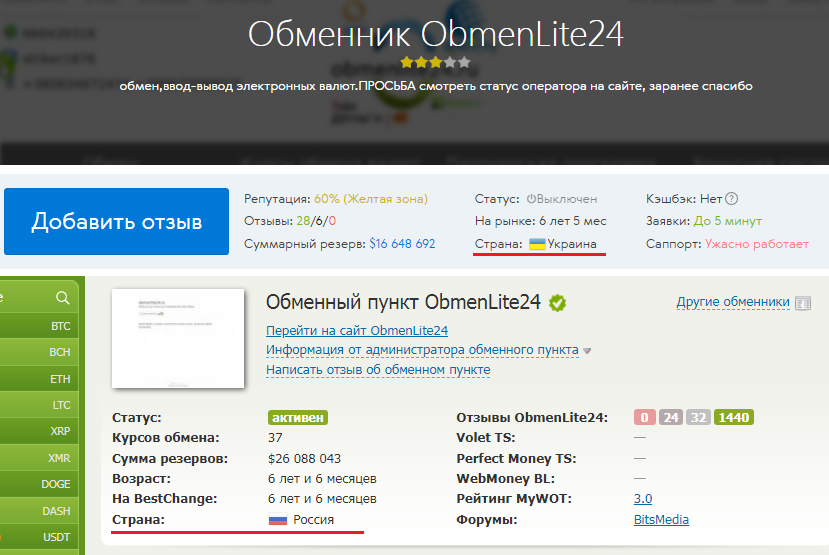This screenshot has width=829, height=555.
Task: Click the exchanger site preview thumbnail
Action: tap(178, 339)
